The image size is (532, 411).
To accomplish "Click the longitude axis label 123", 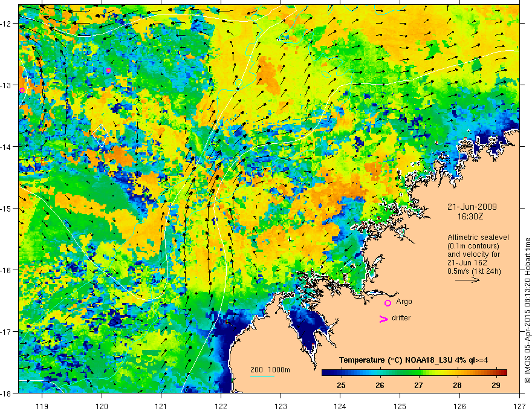I will tap(281, 406).
